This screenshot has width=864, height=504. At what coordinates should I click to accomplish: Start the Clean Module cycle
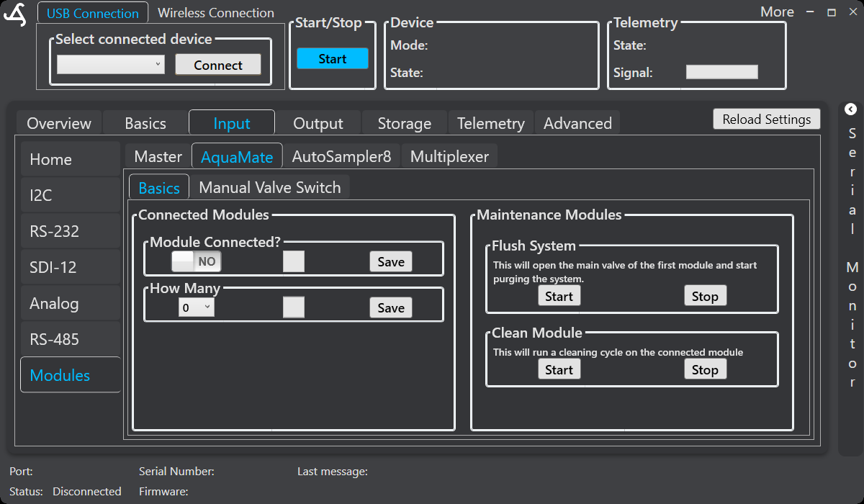[x=559, y=369]
